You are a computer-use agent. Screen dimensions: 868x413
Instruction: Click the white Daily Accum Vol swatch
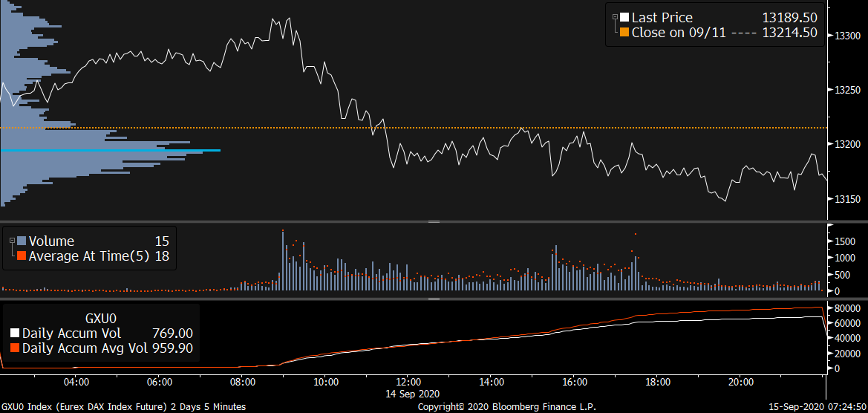[15, 334]
